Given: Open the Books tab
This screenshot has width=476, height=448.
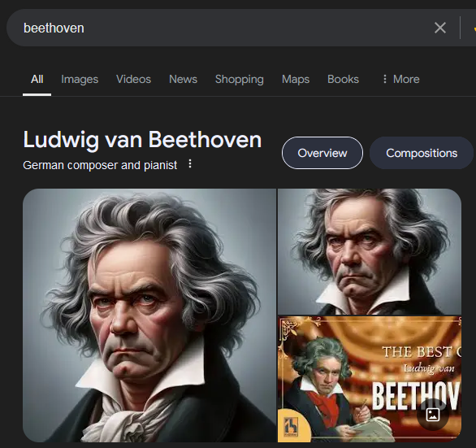Looking at the screenshot, I should pos(343,79).
